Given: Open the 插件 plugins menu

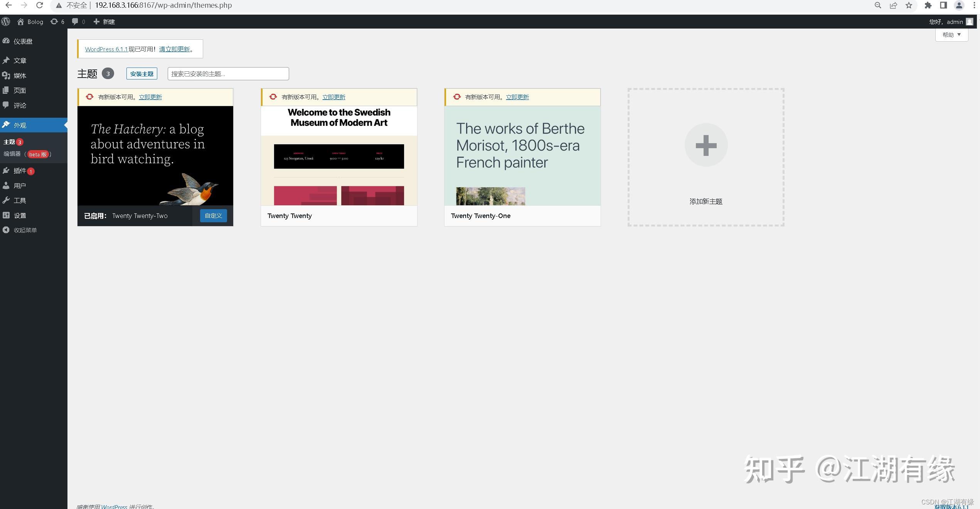Looking at the screenshot, I should point(19,171).
